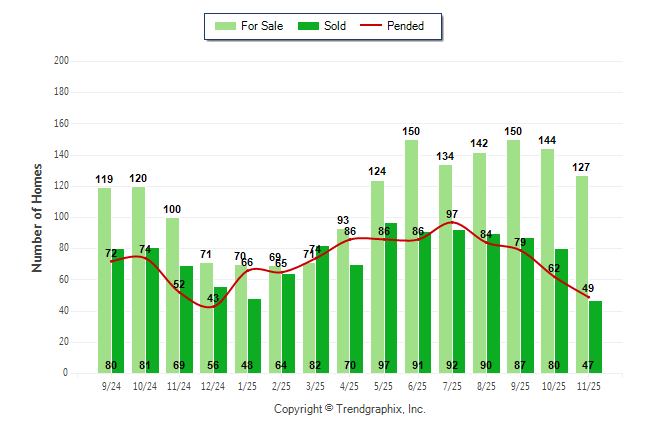Viewport: 646px width, 434px height.
Task: Click the 11/25 Sold bar
Action: [x=595, y=336]
